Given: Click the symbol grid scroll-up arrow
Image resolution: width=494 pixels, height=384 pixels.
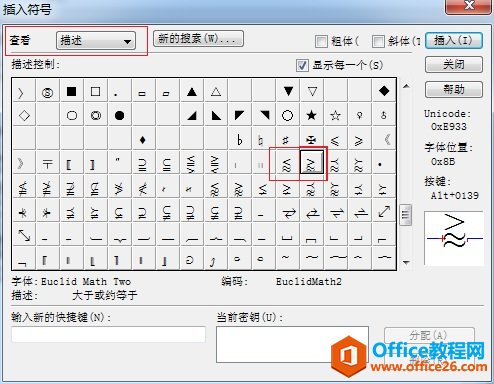Looking at the screenshot, I should (x=406, y=86).
